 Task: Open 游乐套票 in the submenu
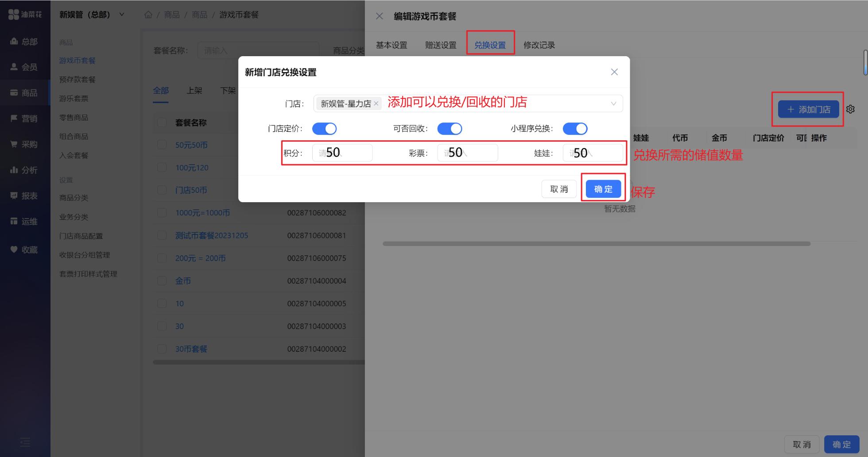pos(74,99)
